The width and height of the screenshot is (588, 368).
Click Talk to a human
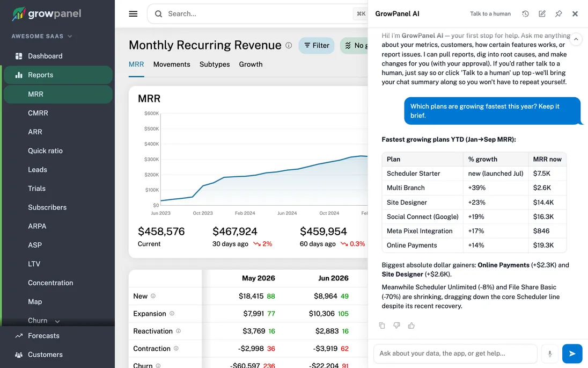[490, 14]
